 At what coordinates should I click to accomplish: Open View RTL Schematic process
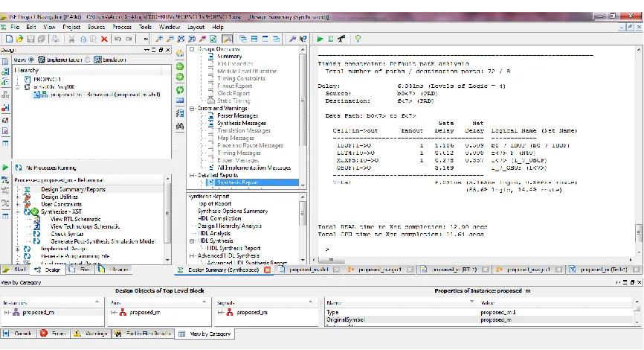[75, 219]
